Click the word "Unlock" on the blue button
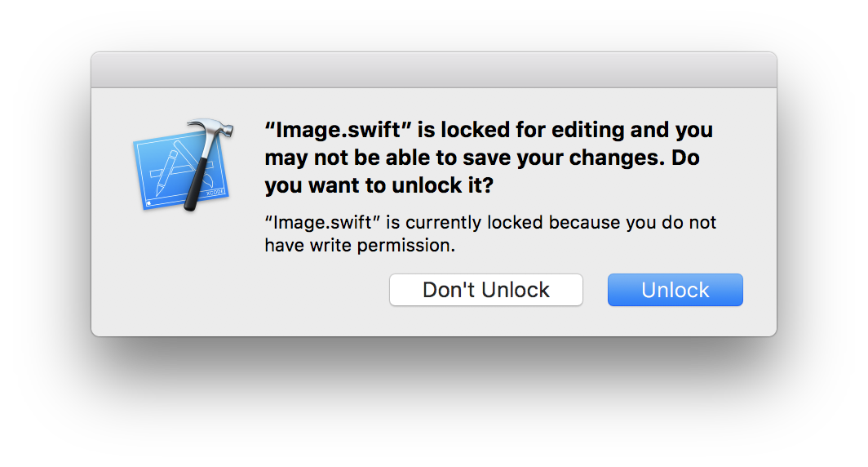868x467 pixels. click(675, 290)
